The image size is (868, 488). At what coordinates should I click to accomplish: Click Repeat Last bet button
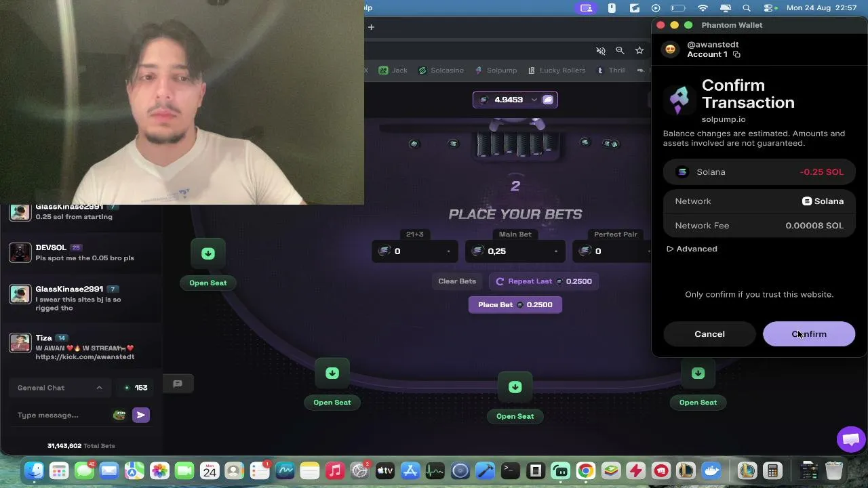pyautogui.click(x=544, y=281)
